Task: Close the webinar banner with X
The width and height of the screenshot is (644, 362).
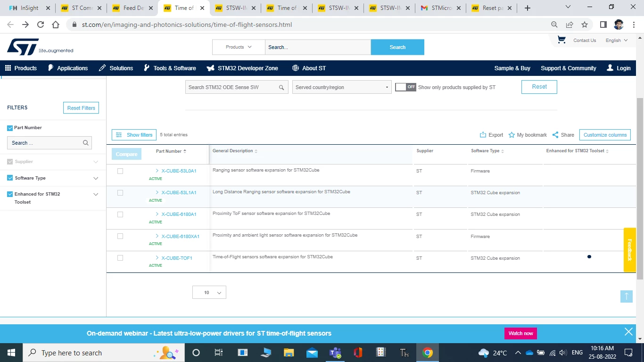Action: point(628,332)
